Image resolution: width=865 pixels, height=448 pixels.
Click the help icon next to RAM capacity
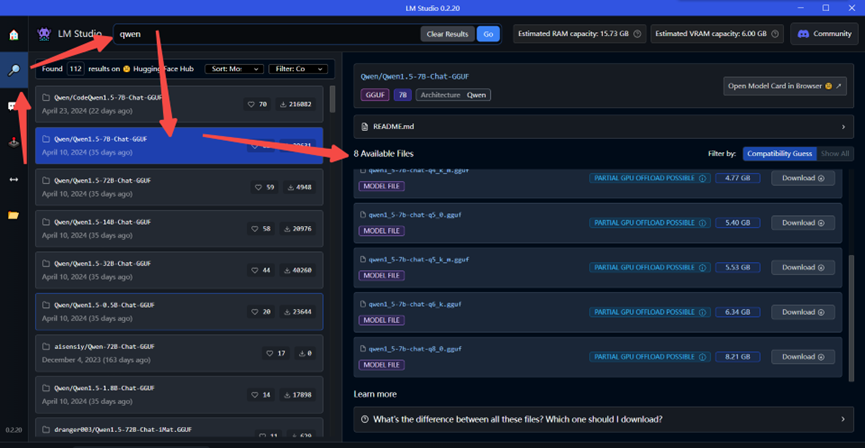pyautogui.click(x=637, y=34)
